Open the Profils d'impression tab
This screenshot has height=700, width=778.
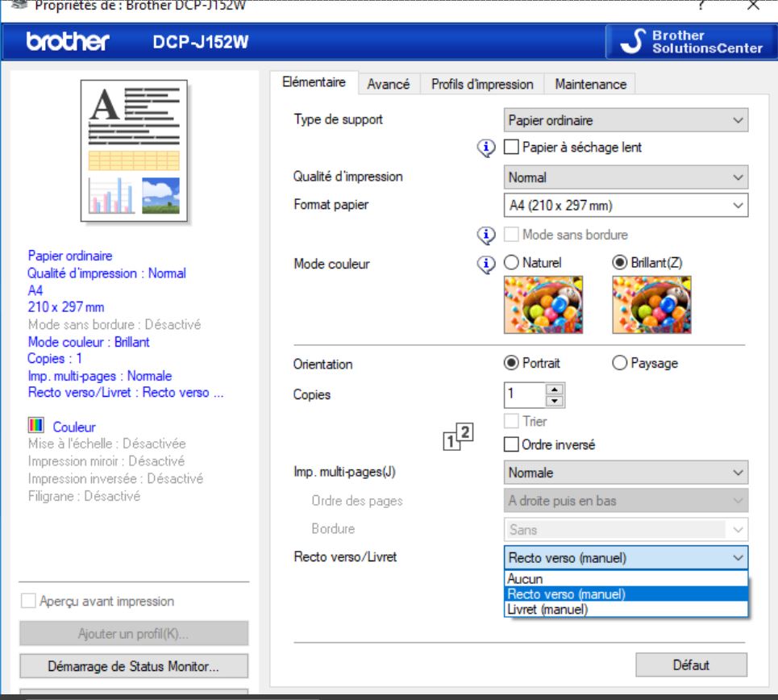[x=482, y=85]
